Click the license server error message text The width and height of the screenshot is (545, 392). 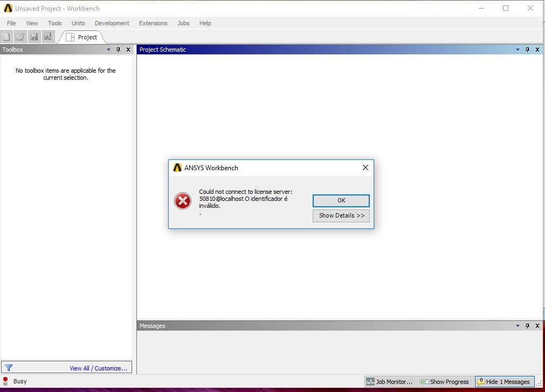245,199
